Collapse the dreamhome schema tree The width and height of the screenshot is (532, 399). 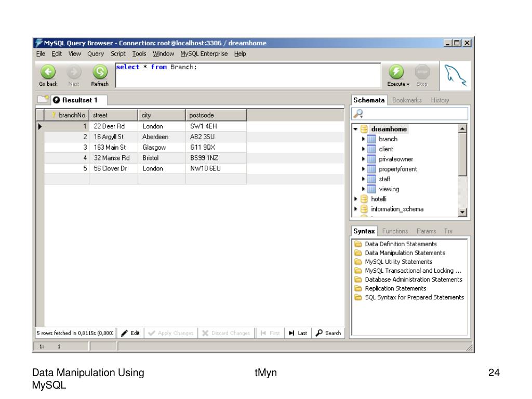point(355,129)
